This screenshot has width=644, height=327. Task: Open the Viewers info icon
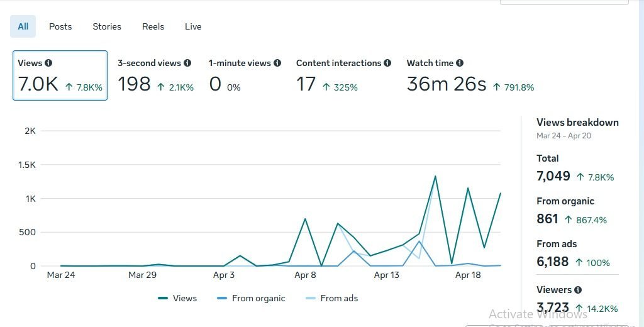[x=578, y=290]
